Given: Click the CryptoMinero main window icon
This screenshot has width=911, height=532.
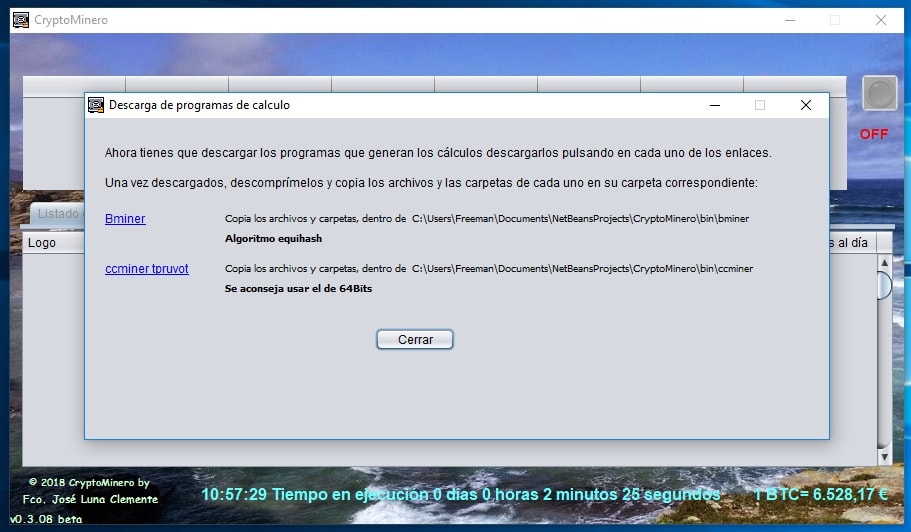Looking at the screenshot, I should [x=21, y=20].
